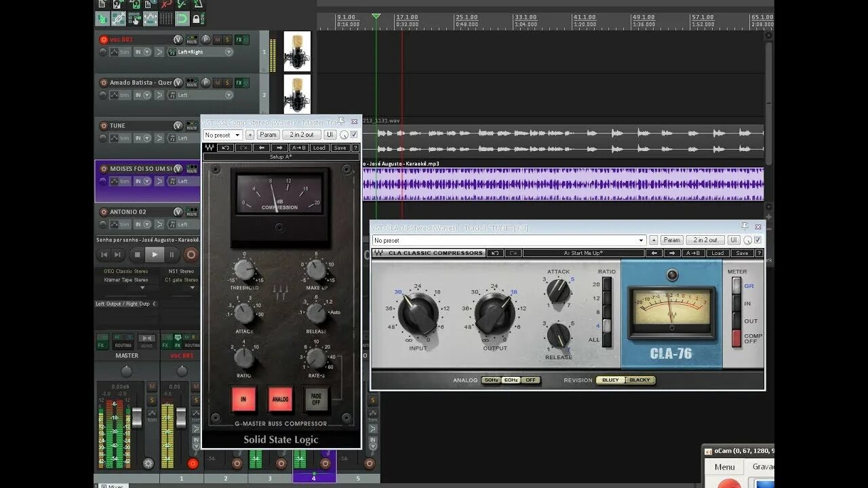Mute the MASTER channel in mixer
Image resolution: width=868 pixels, height=488 pixels.
[x=152, y=386]
